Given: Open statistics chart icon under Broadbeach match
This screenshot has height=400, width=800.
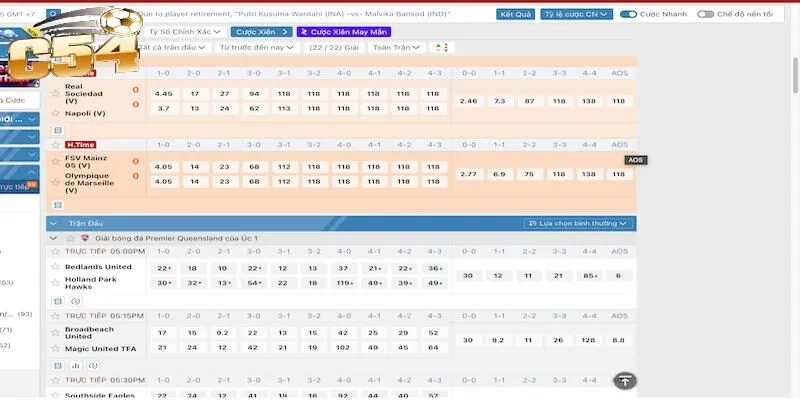Looking at the screenshot, I should point(75,365).
